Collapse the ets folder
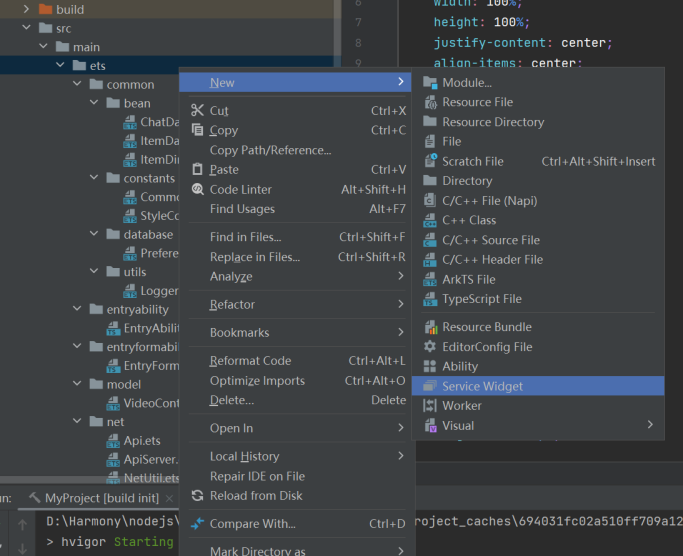683x556 pixels. [60, 65]
